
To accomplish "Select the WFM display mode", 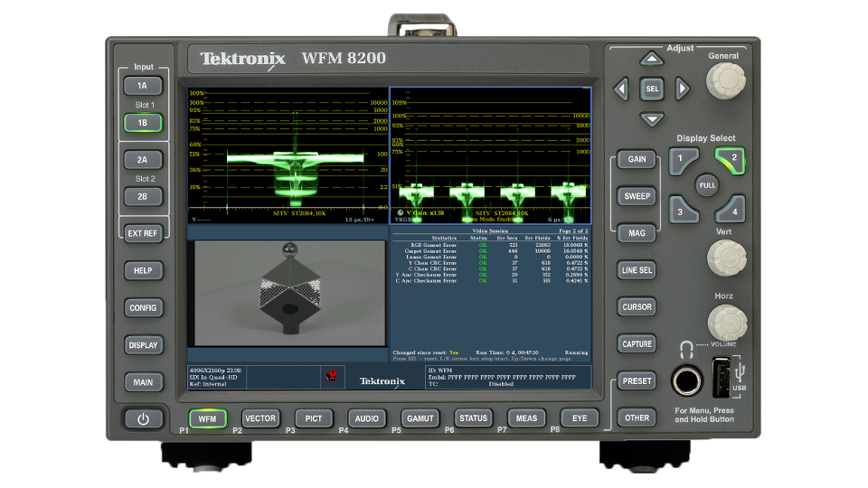I will [208, 418].
